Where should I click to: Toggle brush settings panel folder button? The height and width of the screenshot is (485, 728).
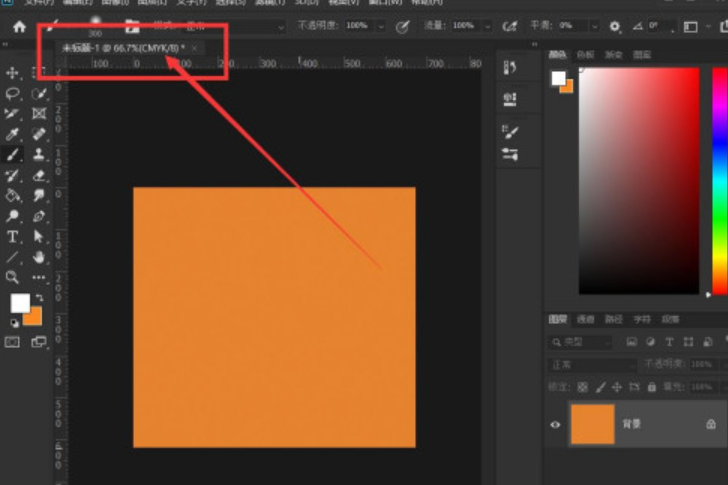click(x=132, y=26)
